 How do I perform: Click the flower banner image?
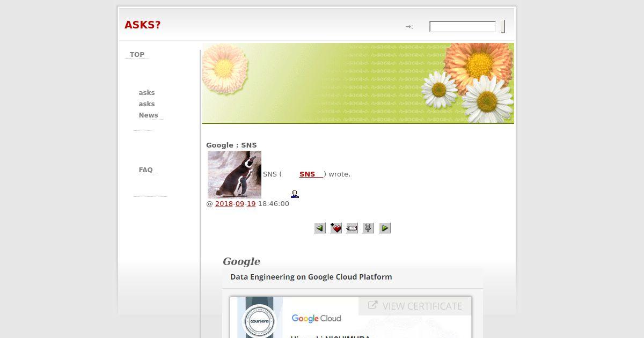coord(358,83)
